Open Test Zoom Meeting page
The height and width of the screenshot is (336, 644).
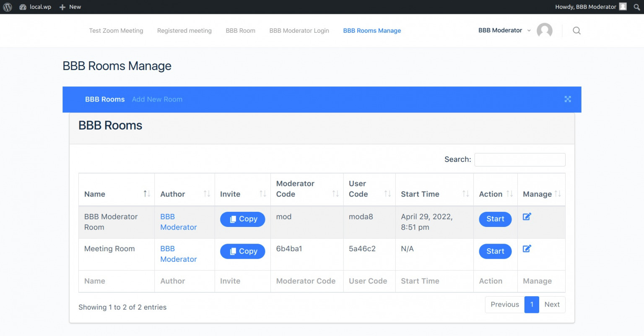click(x=116, y=31)
